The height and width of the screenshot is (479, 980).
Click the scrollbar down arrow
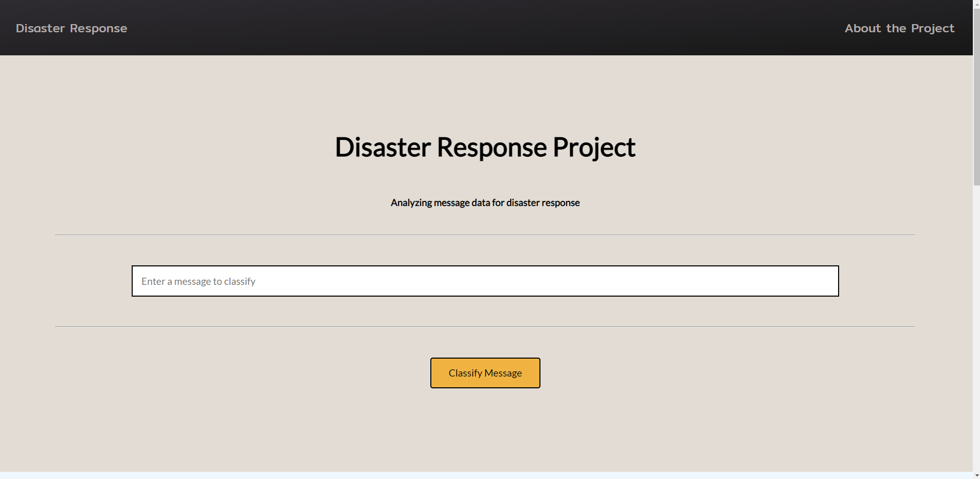click(976, 475)
